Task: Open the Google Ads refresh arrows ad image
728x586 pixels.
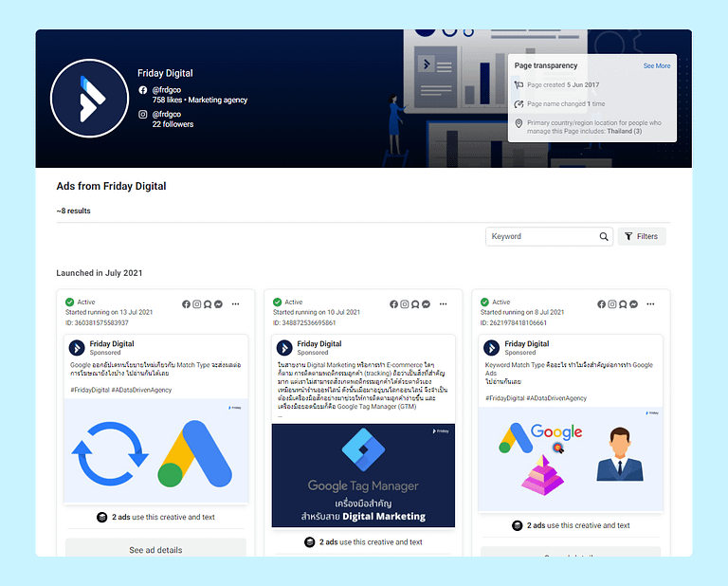Action: [156, 450]
